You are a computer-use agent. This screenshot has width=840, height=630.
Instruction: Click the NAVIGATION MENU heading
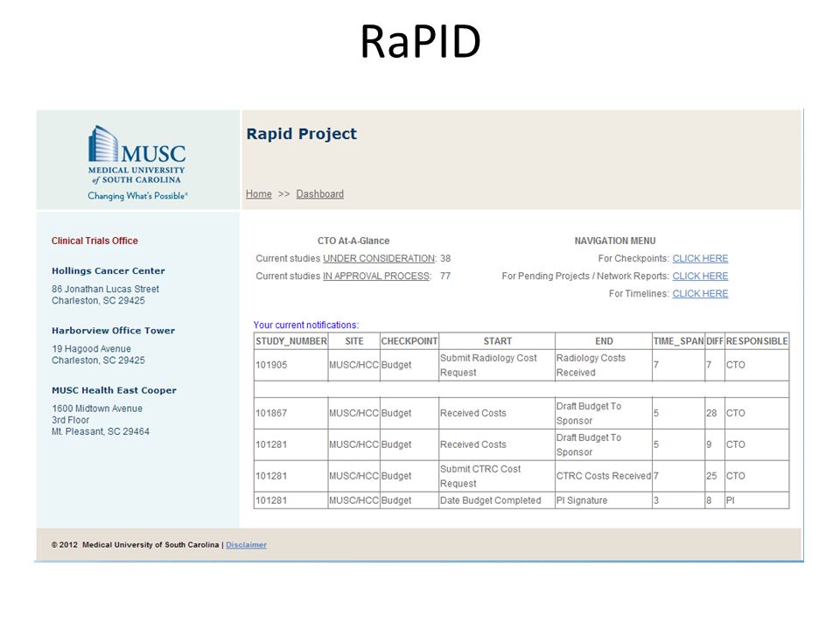[615, 241]
